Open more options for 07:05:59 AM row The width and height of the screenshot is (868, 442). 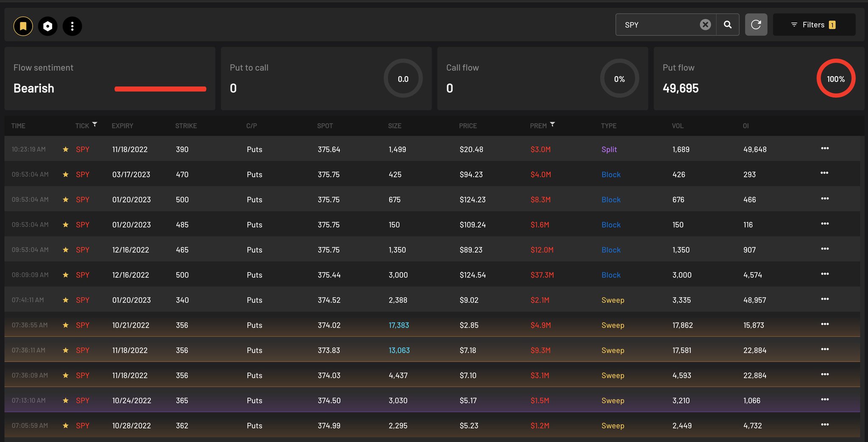pos(825,425)
